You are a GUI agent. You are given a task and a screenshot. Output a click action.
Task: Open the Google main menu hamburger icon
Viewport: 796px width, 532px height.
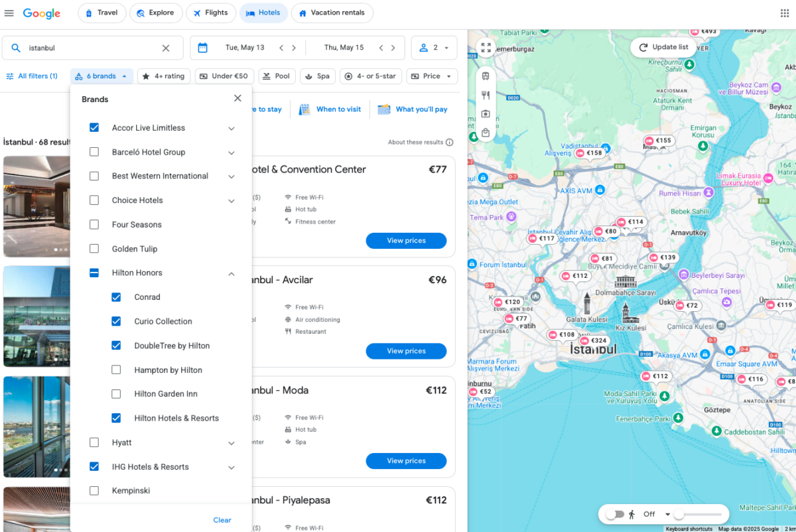pos(9,13)
